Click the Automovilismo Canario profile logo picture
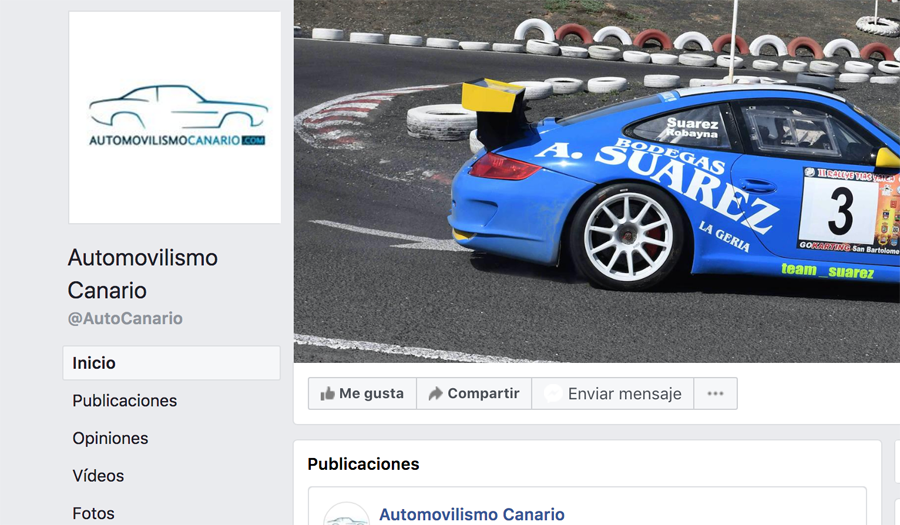 click(x=175, y=117)
